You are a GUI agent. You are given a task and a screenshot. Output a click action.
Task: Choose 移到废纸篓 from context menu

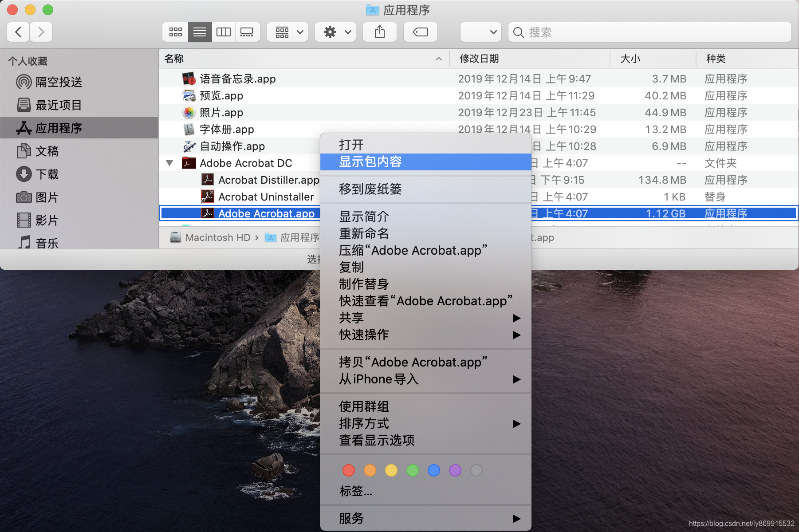426,189
